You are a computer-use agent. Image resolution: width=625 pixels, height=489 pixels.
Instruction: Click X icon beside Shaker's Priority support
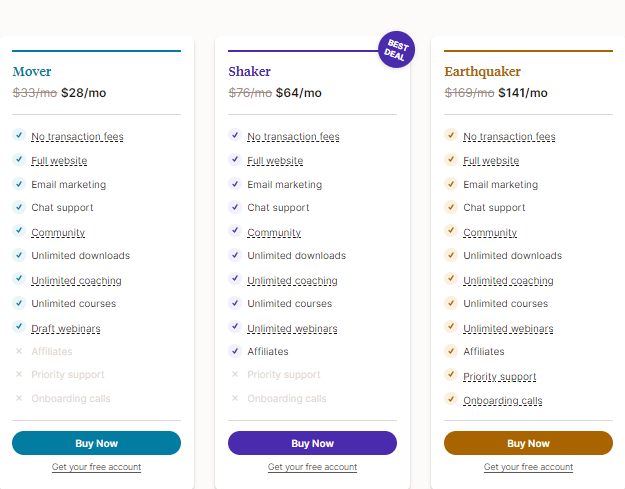pyautogui.click(x=235, y=375)
